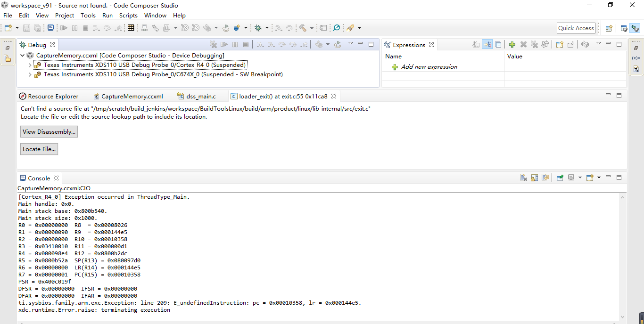Click Remove All Terminated icon in Debug view

click(213, 45)
